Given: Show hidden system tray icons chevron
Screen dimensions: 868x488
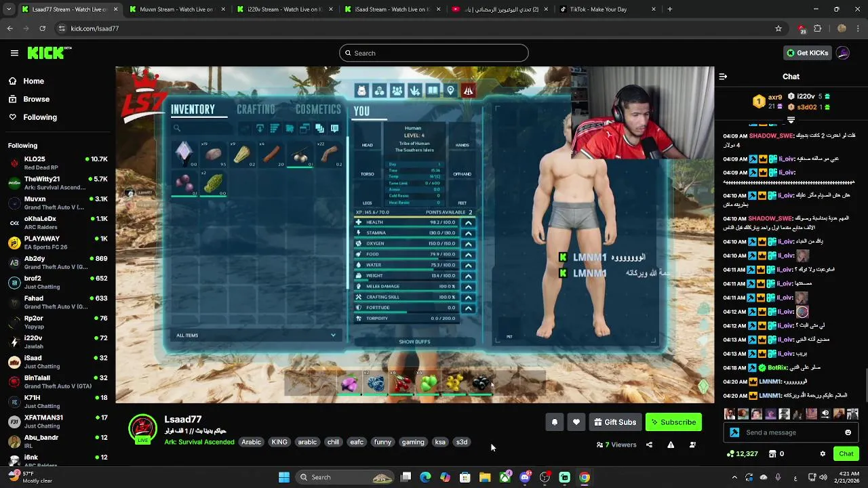Looking at the screenshot, I should [x=734, y=477].
